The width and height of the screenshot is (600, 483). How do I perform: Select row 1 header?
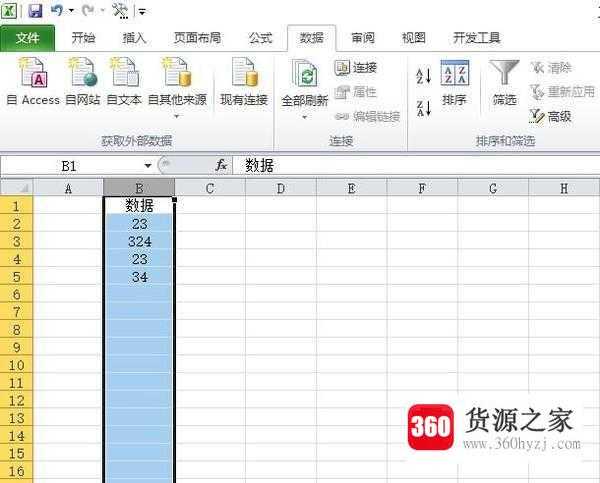tap(16, 206)
